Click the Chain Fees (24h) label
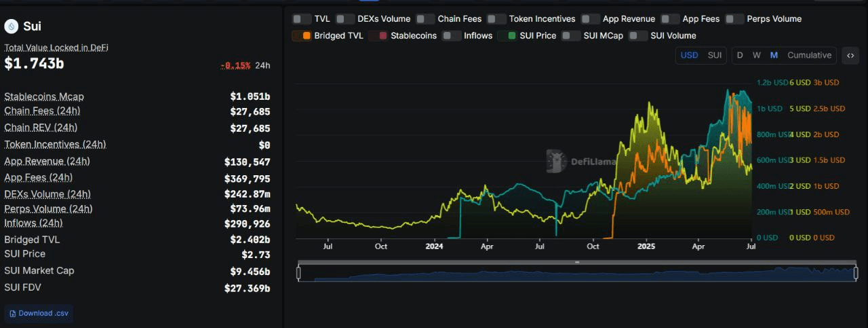 click(x=42, y=111)
